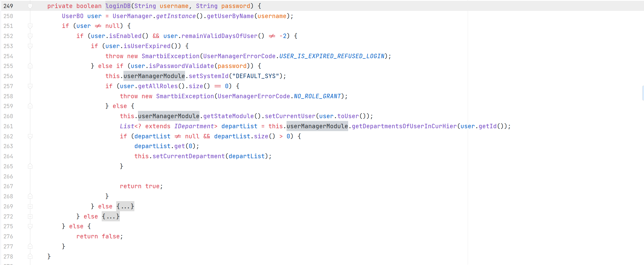The width and height of the screenshot is (644, 265).
Task: Click line number 261 in the gutter
Action: point(8,126)
